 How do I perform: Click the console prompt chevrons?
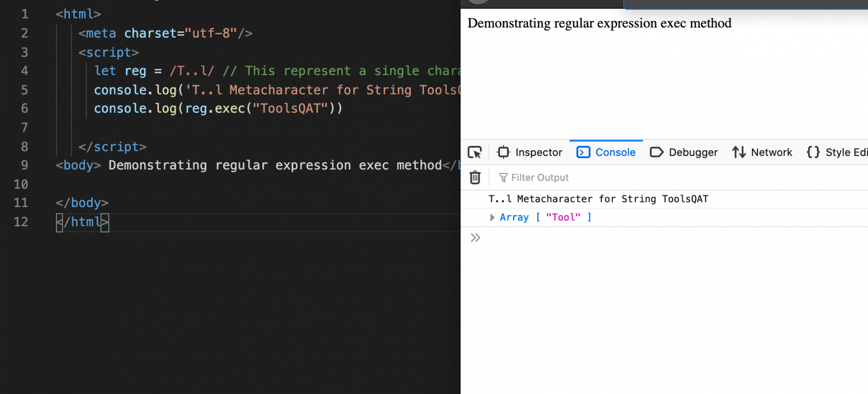[475, 238]
